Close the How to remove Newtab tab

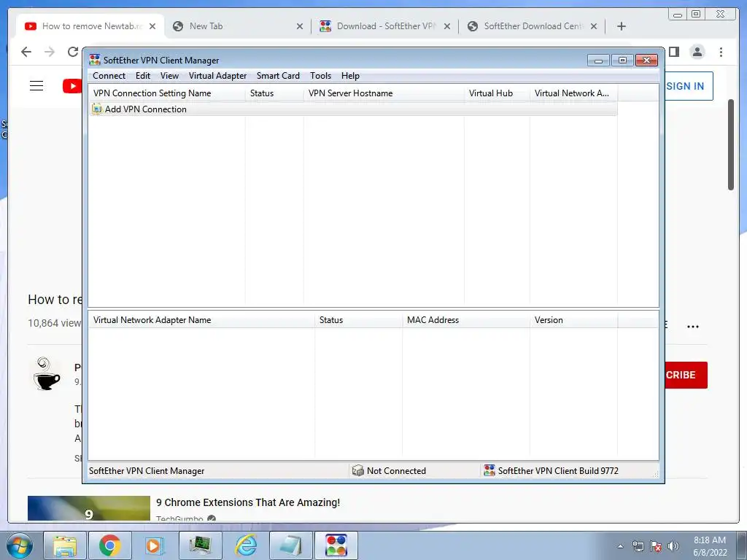click(x=152, y=27)
